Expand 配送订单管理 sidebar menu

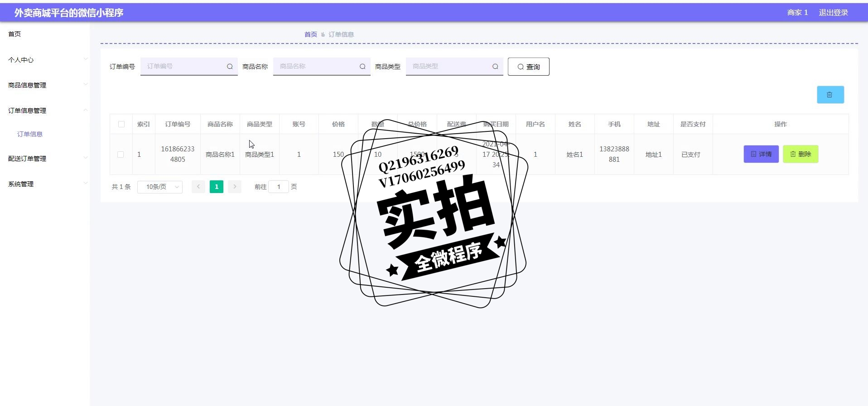45,159
